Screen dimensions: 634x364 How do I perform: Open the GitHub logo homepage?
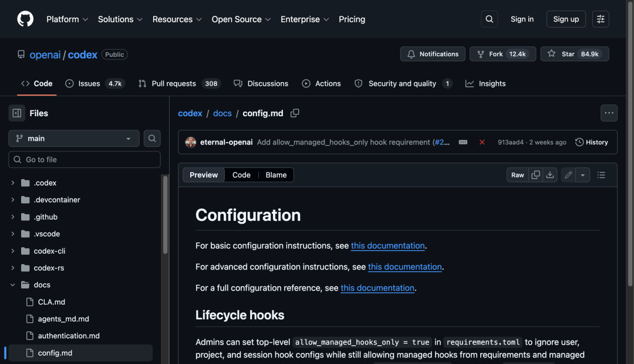pyautogui.click(x=25, y=19)
